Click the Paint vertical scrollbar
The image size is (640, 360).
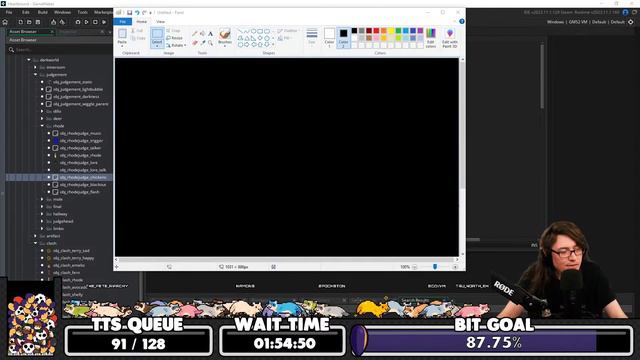[462, 157]
